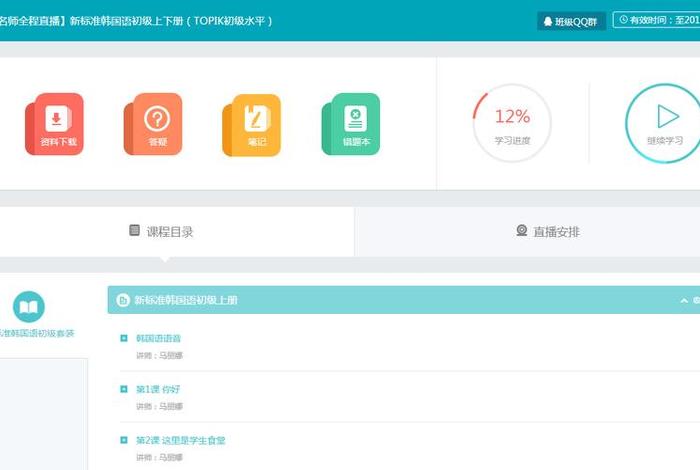Click the 有效时间 validity label

pos(657,20)
